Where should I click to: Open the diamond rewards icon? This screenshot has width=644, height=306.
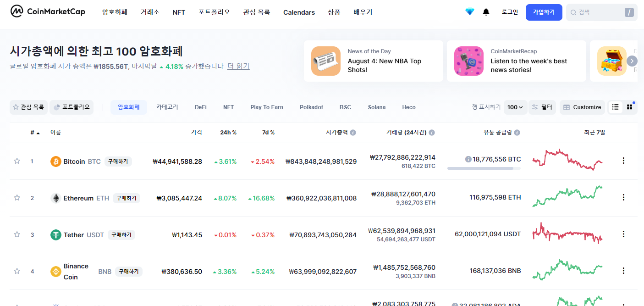(x=470, y=12)
